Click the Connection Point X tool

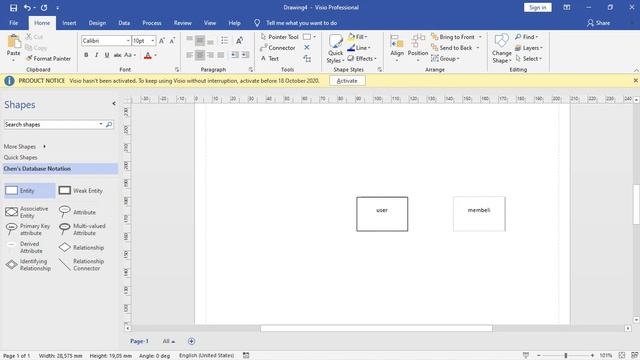307,48
